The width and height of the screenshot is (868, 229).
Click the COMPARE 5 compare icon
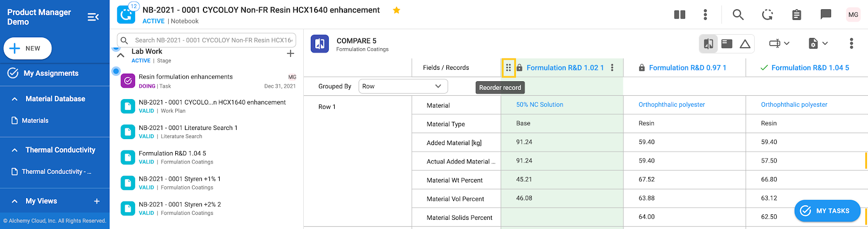coord(320,44)
